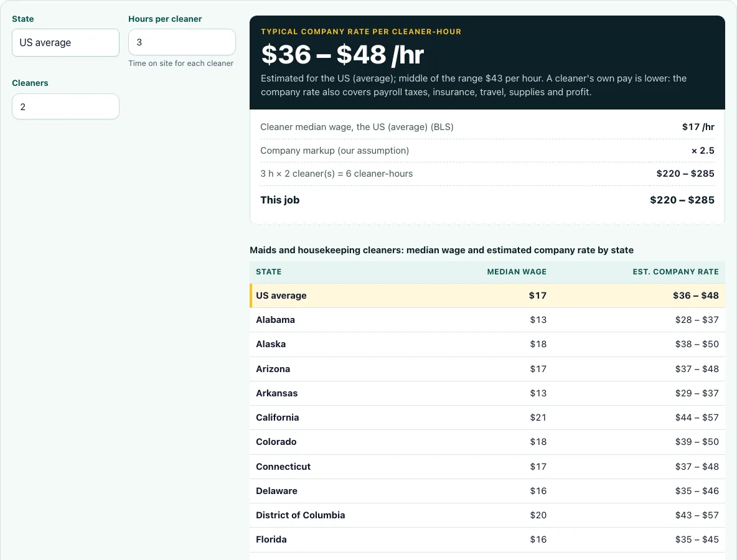
Task: Select the Alabama row label
Action: pyautogui.click(x=275, y=320)
